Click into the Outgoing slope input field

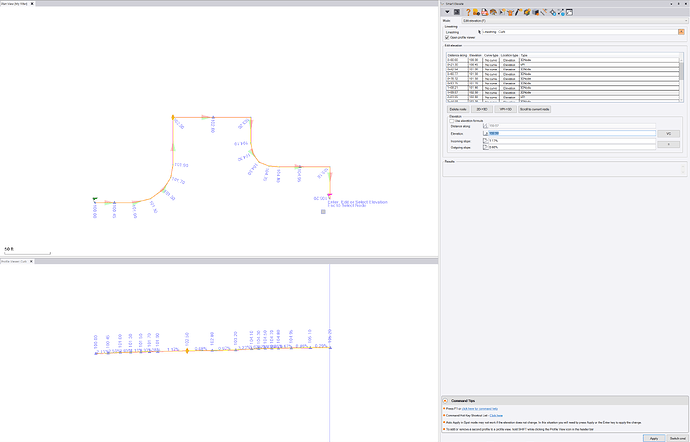click(x=572, y=147)
